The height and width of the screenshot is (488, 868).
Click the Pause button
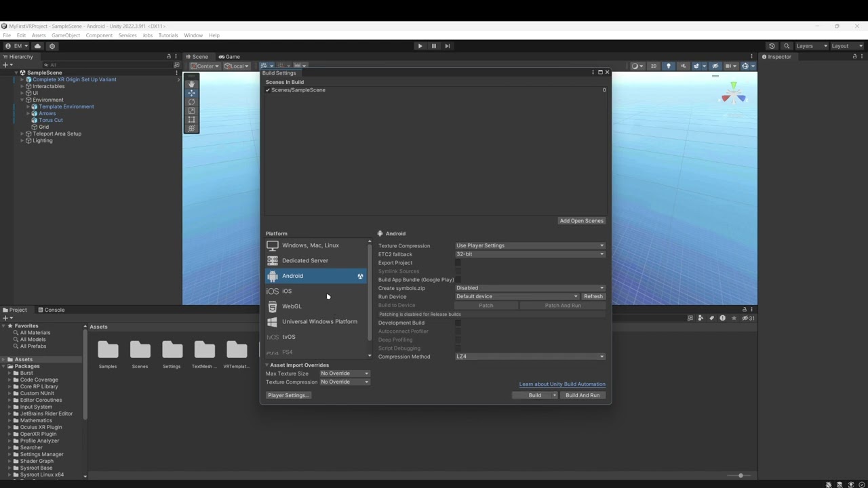click(434, 46)
